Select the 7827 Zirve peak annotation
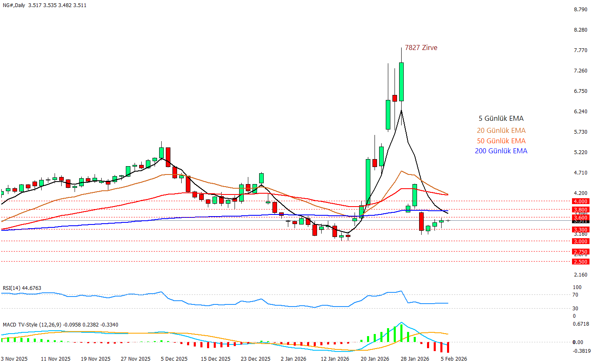Viewport: 592px width, 364px height. (x=421, y=47)
